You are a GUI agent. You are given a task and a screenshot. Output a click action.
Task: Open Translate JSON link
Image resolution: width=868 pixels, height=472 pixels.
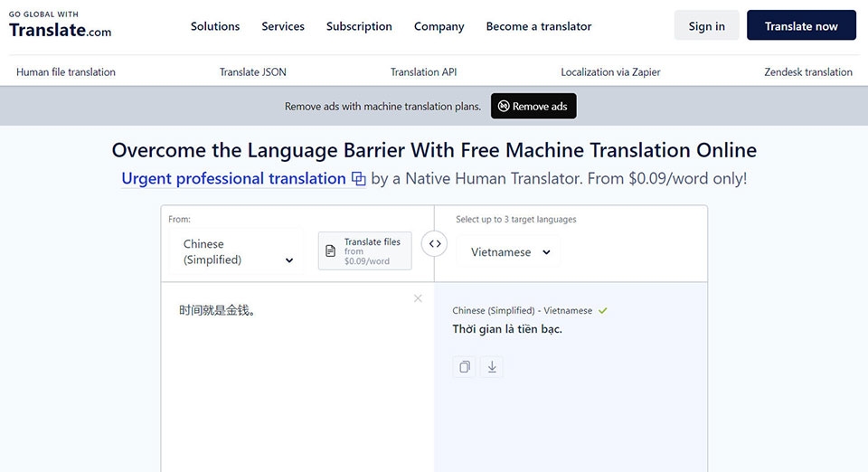(252, 72)
